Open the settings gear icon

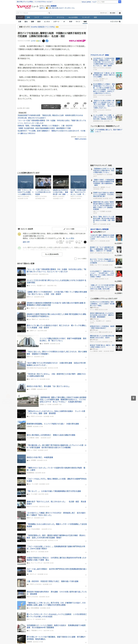[x=120, y=13]
